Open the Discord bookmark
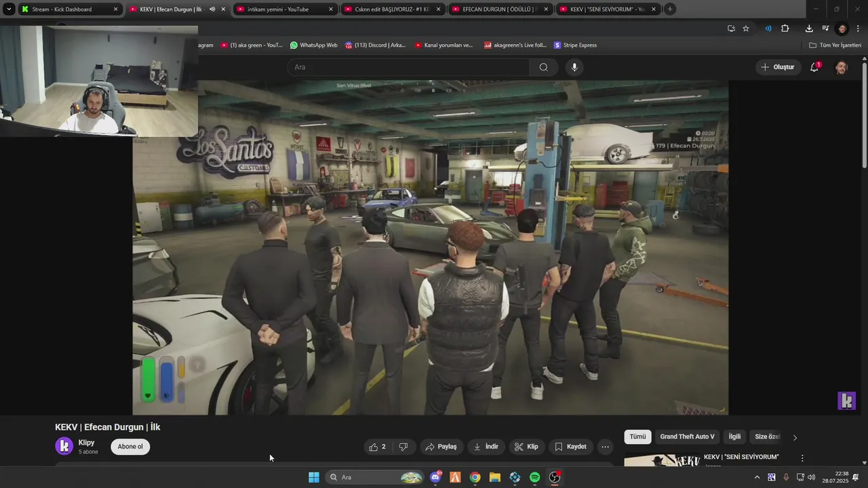 click(376, 45)
